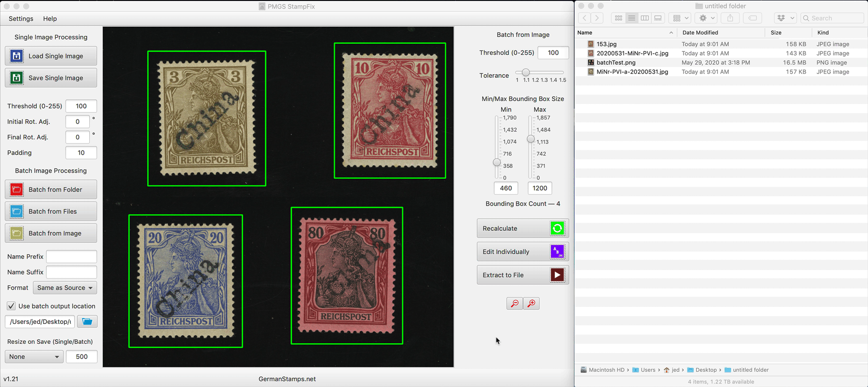This screenshot has height=387, width=868.
Task: Switch Finder to list view
Action: (x=631, y=18)
